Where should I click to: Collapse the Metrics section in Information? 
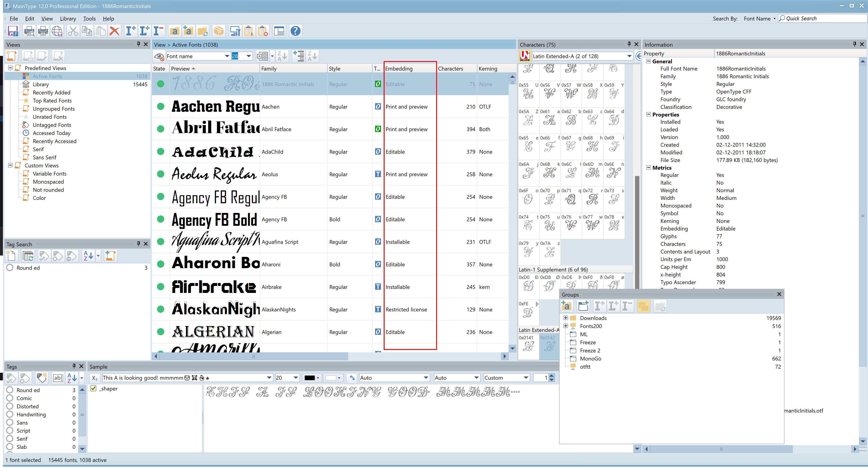pyautogui.click(x=648, y=167)
